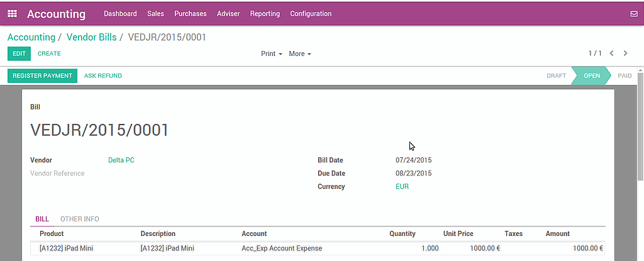Open the Sales menu

click(155, 13)
